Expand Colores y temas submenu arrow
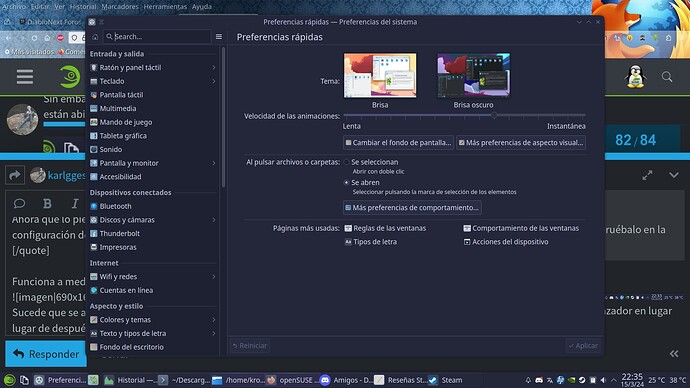 point(214,319)
